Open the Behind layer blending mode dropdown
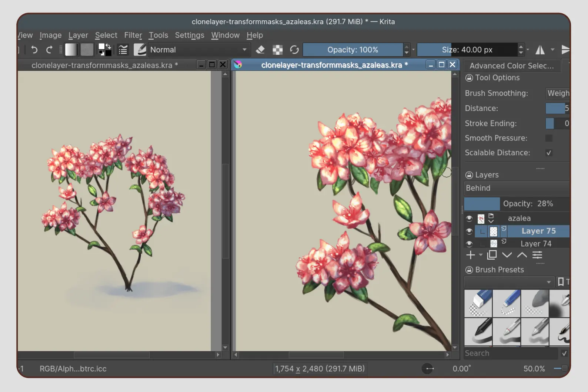Viewport: 588px width, 392px height. [x=517, y=188]
